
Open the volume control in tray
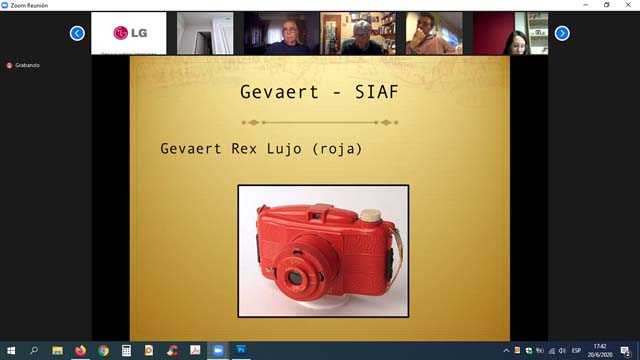[x=562, y=351]
